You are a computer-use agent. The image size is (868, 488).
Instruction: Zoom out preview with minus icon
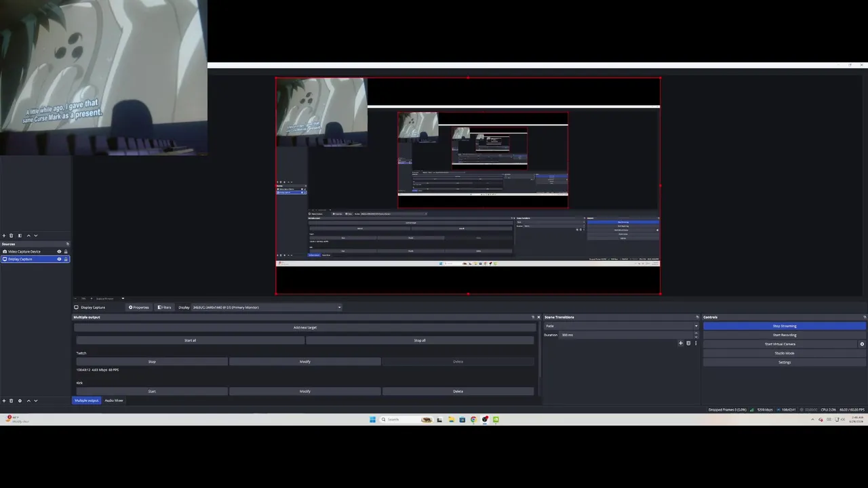pos(75,298)
